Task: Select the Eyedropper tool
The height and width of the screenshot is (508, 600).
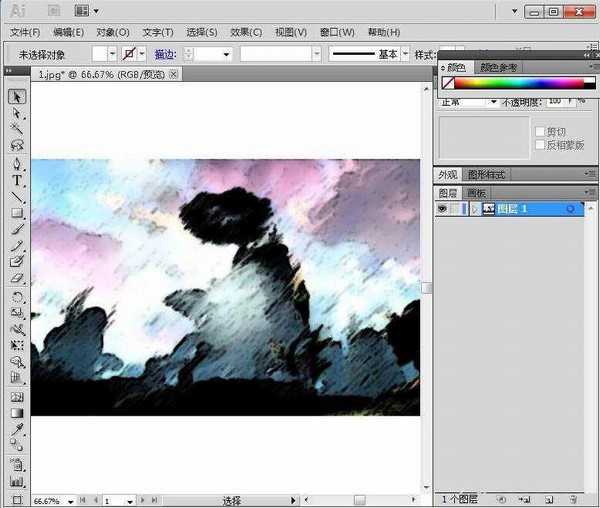Action: (17, 428)
